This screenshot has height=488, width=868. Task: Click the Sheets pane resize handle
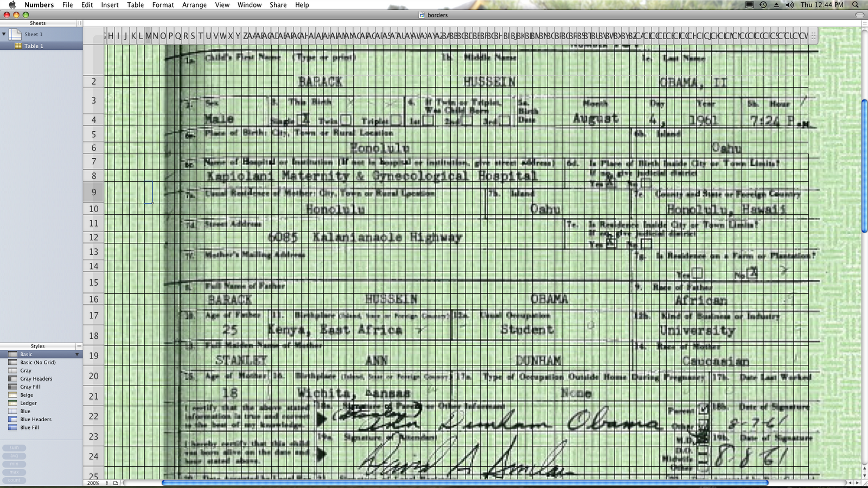pos(79,23)
